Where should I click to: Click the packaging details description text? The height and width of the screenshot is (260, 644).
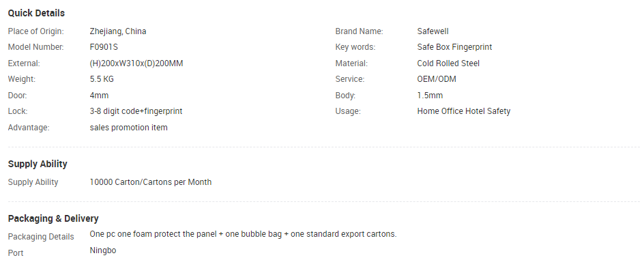point(243,234)
